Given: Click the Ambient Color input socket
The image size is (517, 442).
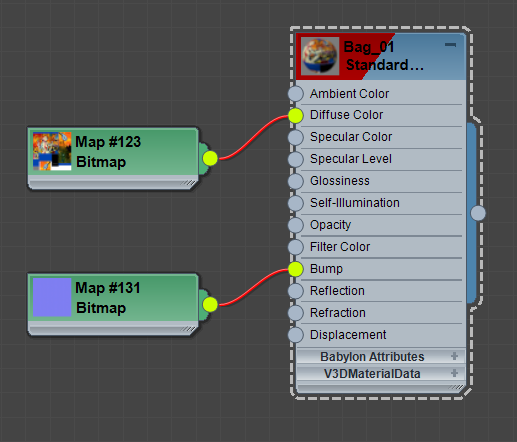Looking at the screenshot, I should [x=296, y=94].
